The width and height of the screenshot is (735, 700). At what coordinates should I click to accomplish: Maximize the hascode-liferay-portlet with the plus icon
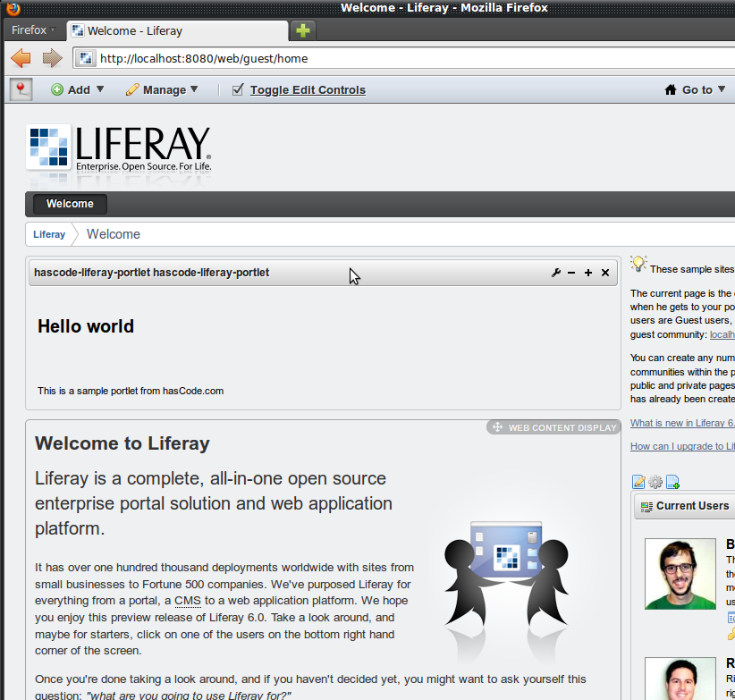coord(588,273)
